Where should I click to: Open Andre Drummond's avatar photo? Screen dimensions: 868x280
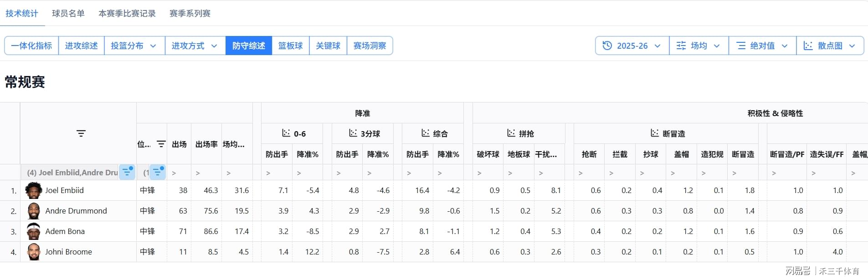pyautogui.click(x=33, y=211)
